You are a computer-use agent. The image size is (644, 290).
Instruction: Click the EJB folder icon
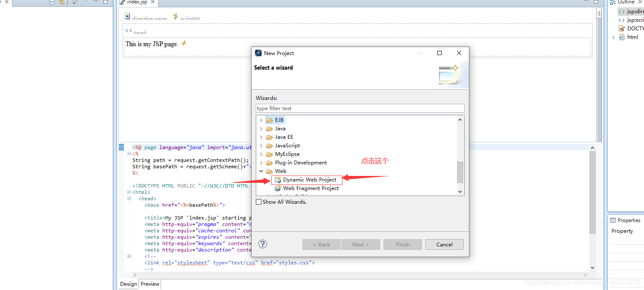pos(269,120)
